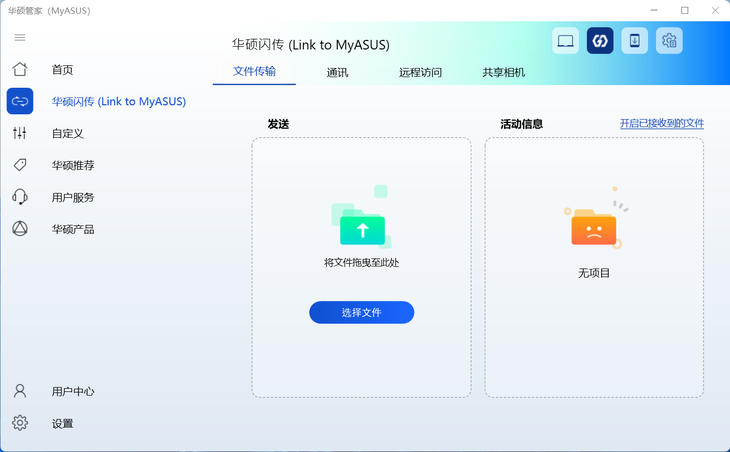Click the phone download icon in header
Image resolution: width=730 pixels, height=452 pixels.
tap(634, 40)
